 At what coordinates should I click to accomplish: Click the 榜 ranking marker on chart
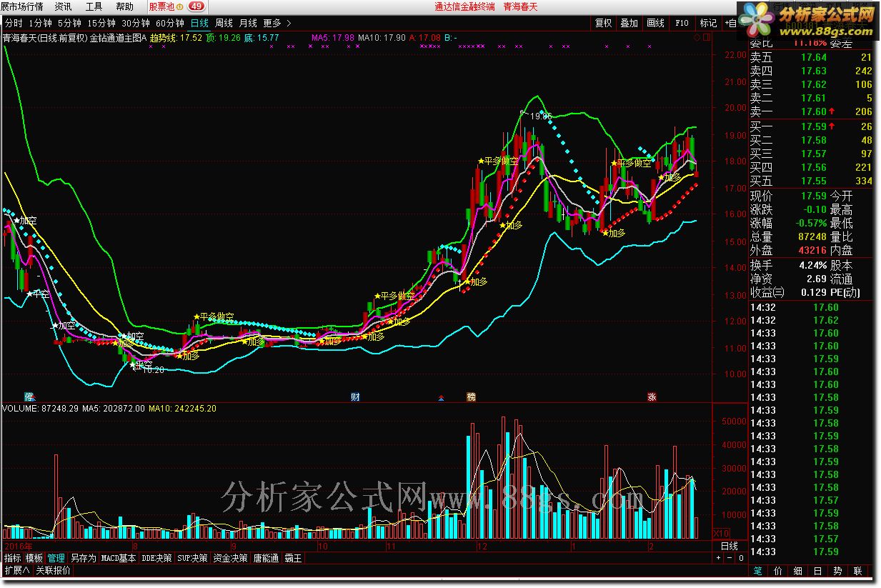click(471, 397)
